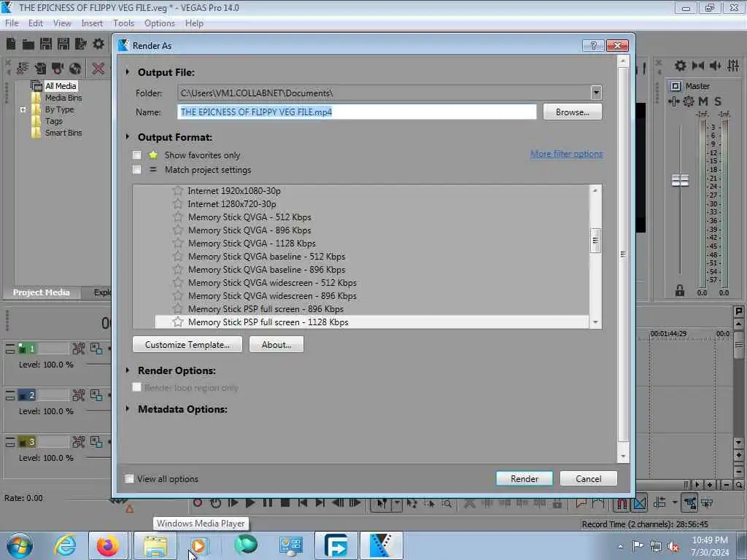The height and width of the screenshot is (560, 747).
Task: Tick the Render loop region only checkbox
Action: coord(136,387)
